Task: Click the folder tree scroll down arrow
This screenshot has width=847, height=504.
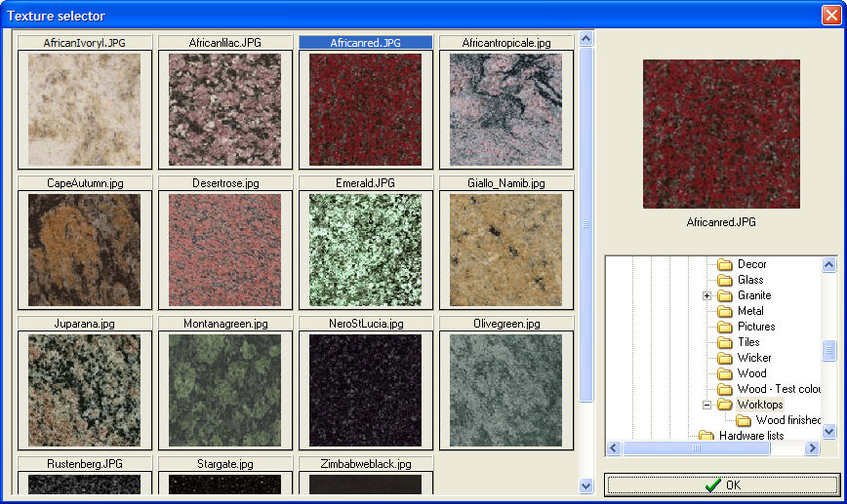Action: (829, 431)
